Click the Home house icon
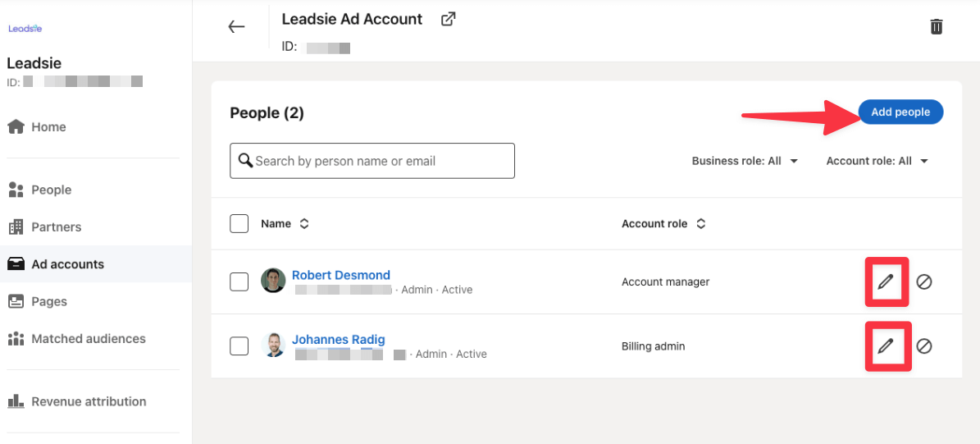 [x=16, y=127]
